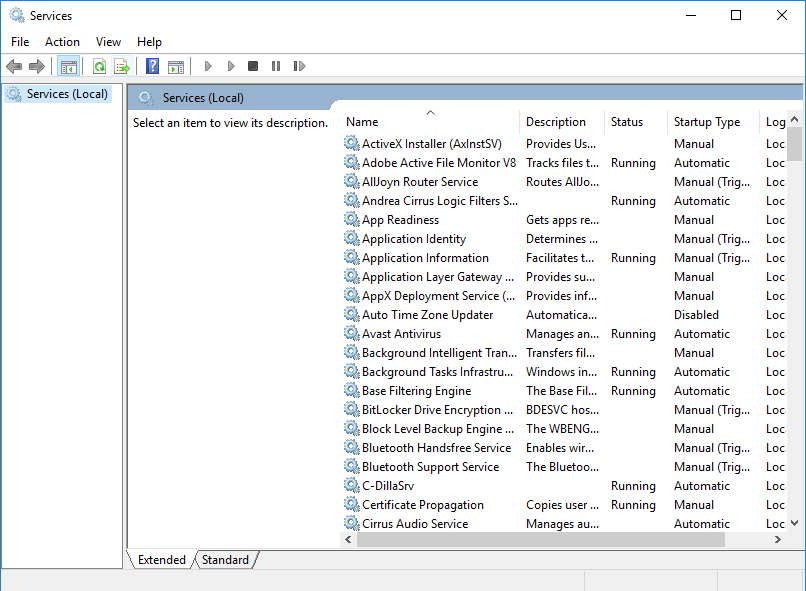The height and width of the screenshot is (591, 806).
Task: Click the horizontal scrollbar thumb
Action: [x=541, y=540]
